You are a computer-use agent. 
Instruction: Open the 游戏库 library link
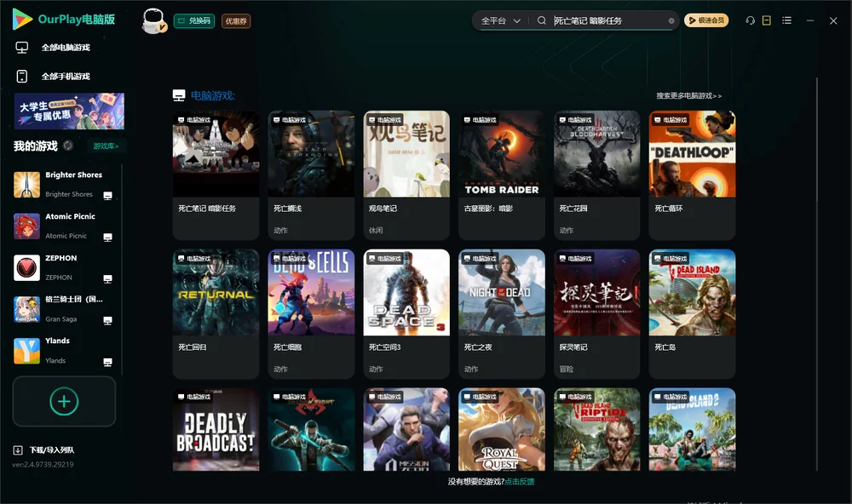pyautogui.click(x=106, y=146)
